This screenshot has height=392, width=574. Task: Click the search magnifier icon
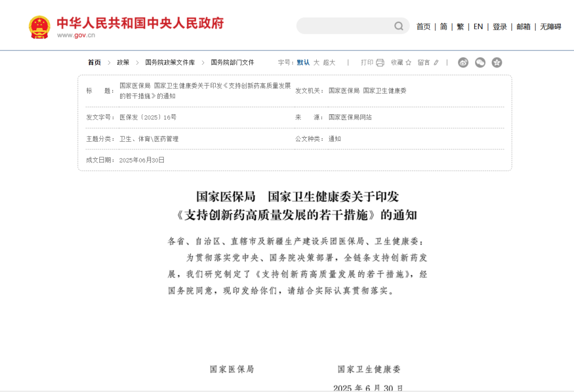coord(398,25)
